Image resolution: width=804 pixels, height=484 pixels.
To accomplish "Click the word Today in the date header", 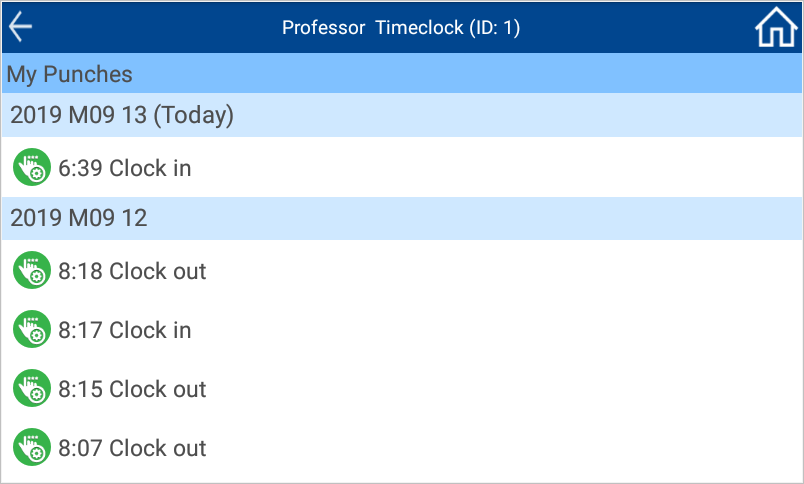I will [x=194, y=116].
